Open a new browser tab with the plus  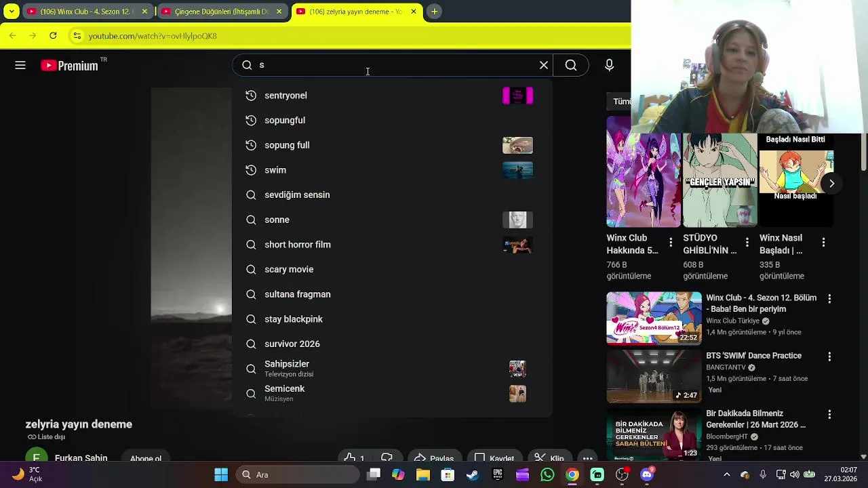coord(435,12)
